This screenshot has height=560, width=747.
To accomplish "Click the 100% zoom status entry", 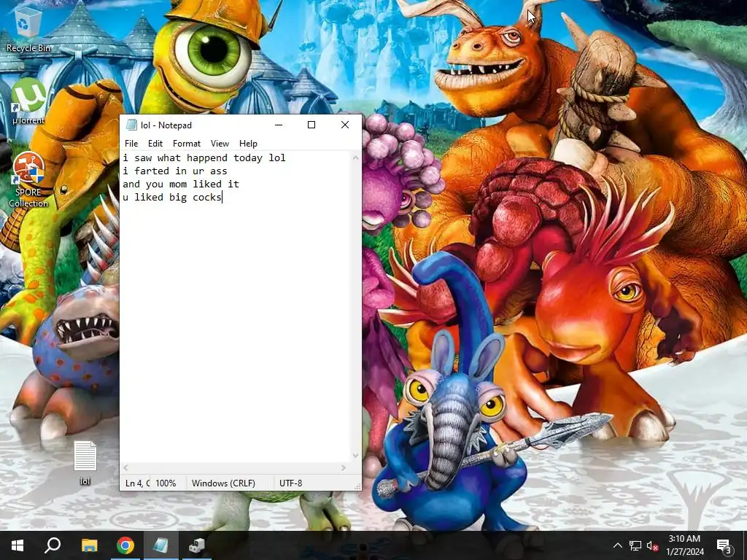I will tap(166, 483).
